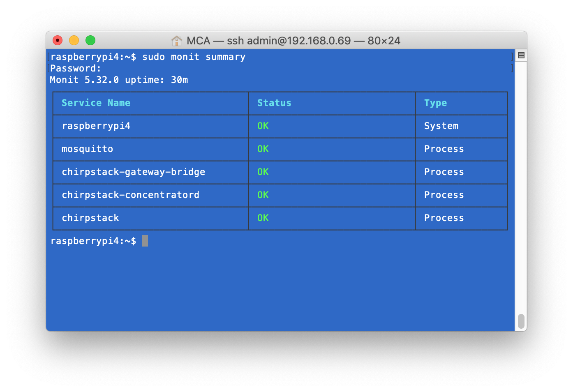Image resolution: width=573 pixels, height=392 pixels.
Task: Click the split pane icon at top right
Action: pos(521,55)
